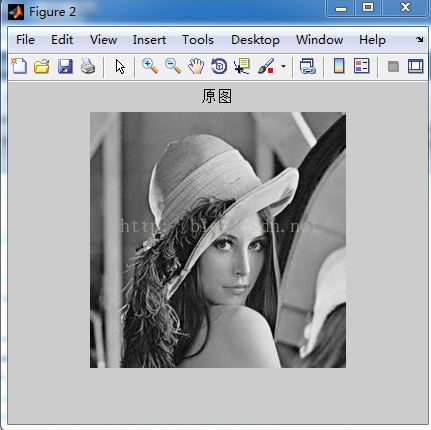Toggle the Brush data tool

click(x=266, y=66)
